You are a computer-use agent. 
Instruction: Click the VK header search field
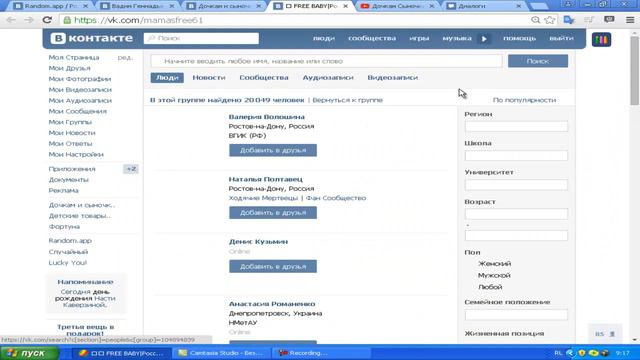(x=201, y=38)
